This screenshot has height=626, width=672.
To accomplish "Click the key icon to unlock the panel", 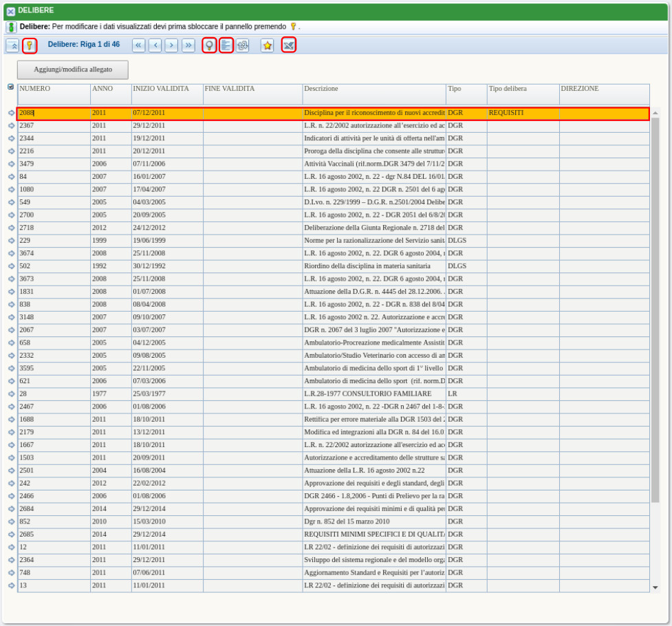I will (x=29, y=45).
